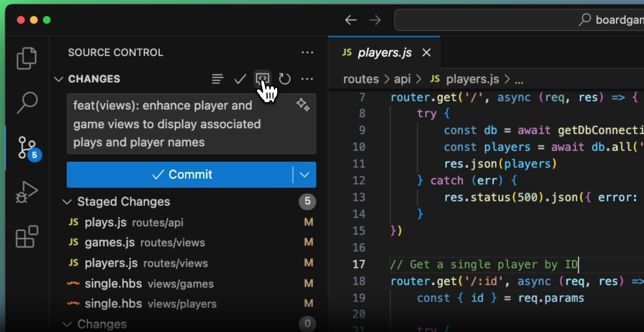Screen dimensions: 644x332
Task: Click the M status on plays.js row
Action: point(309,222)
